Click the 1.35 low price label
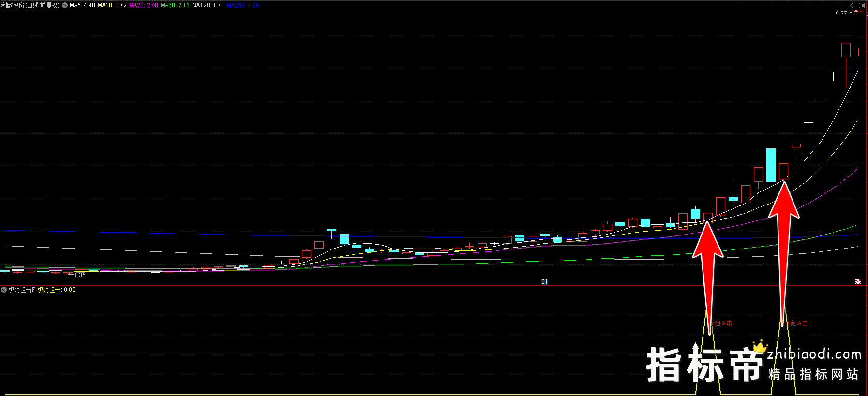The height and width of the screenshot is (396, 868). coord(80,275)
